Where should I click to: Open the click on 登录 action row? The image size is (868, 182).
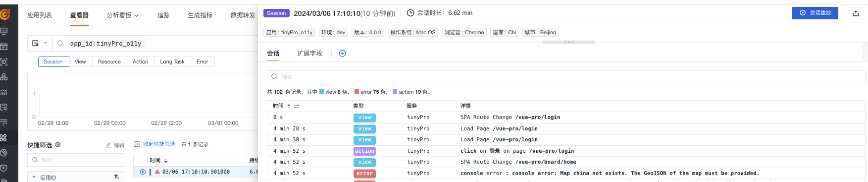pos(566,151)
